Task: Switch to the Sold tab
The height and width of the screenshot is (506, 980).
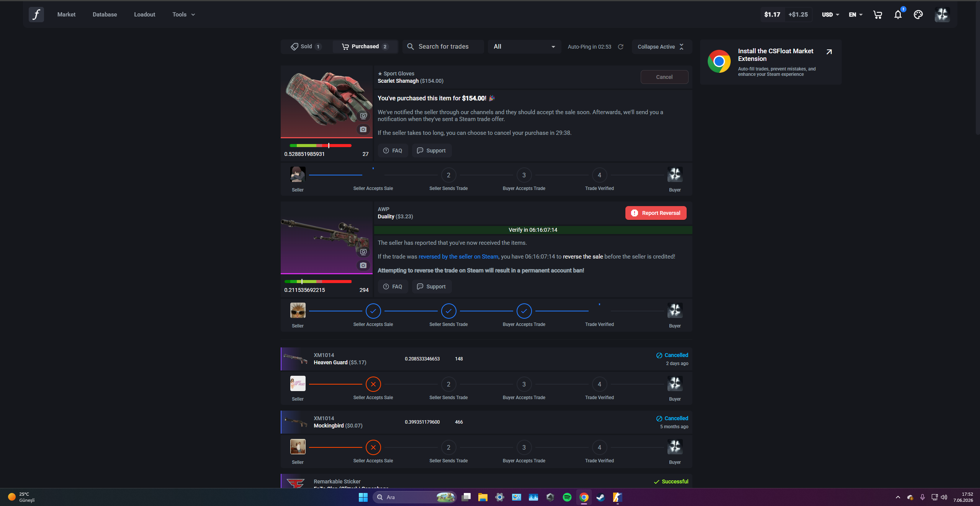Action: point(306,47)
